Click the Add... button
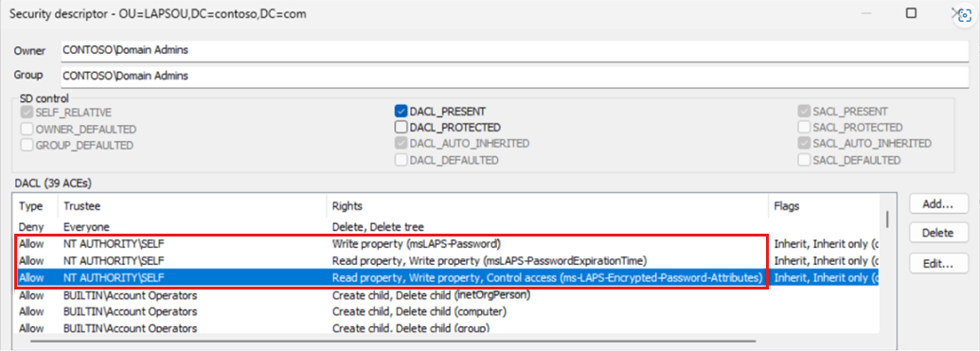The height and width of the screenshot is (351, 980). tap(938, 203)
